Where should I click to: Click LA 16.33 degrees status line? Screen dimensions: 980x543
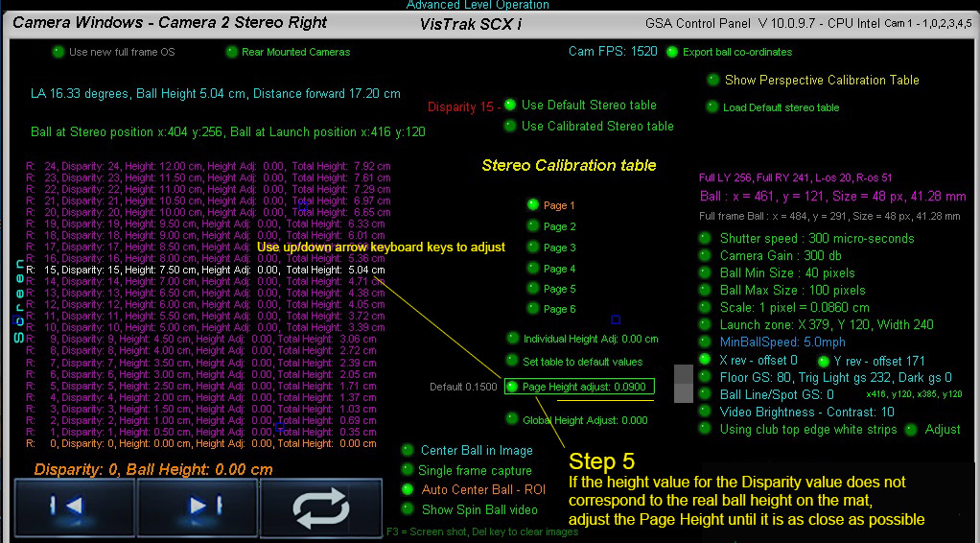(216, 94)
